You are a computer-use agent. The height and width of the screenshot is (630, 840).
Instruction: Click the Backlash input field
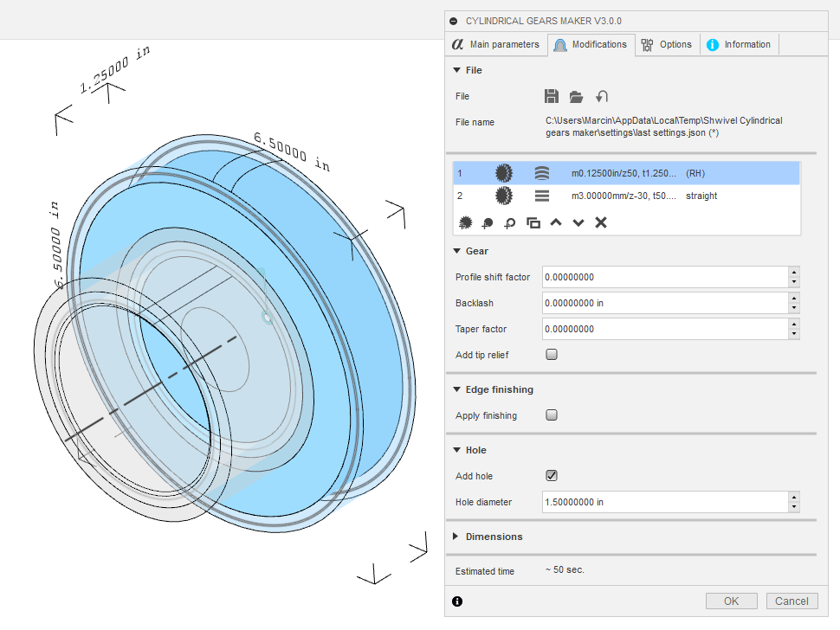tap(665, 303)
